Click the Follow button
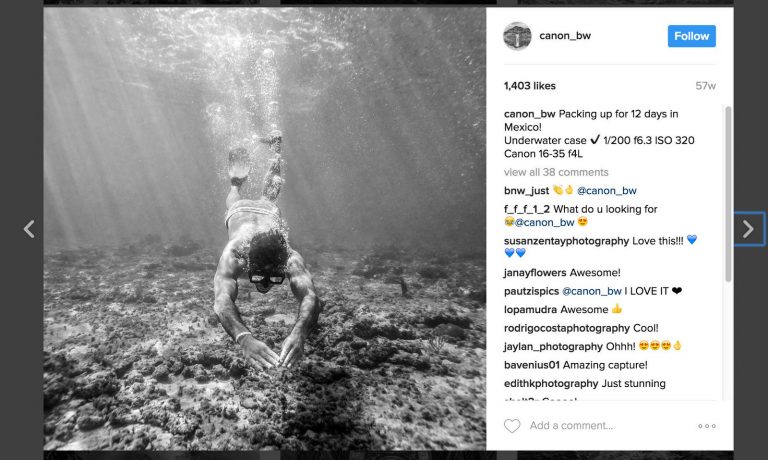 [x=691, y=36]
